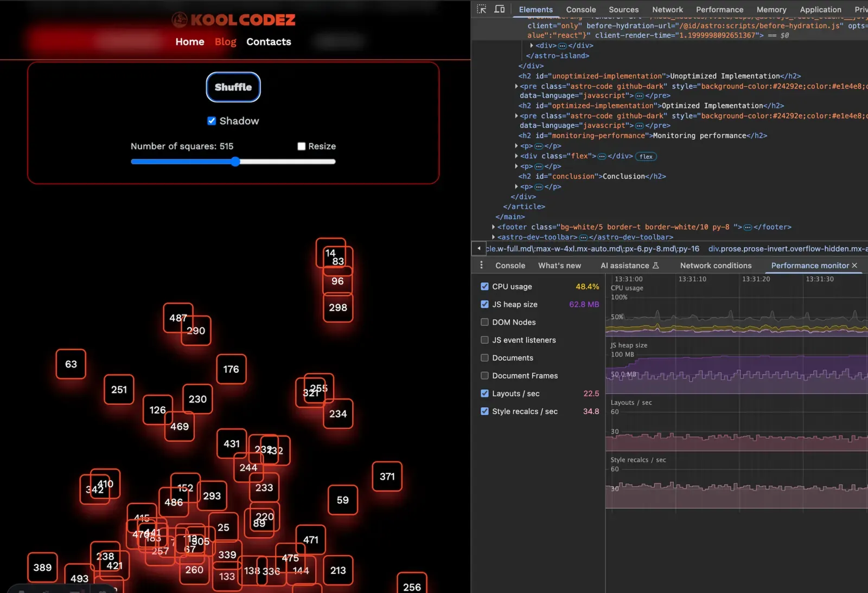Toggle the device toolbar icon
868x593 pixels.
pyautogui.click(x=500, y=9)
